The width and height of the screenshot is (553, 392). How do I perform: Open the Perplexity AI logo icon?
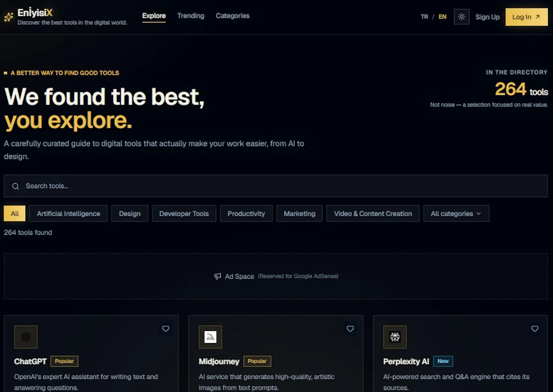point(395,337)
